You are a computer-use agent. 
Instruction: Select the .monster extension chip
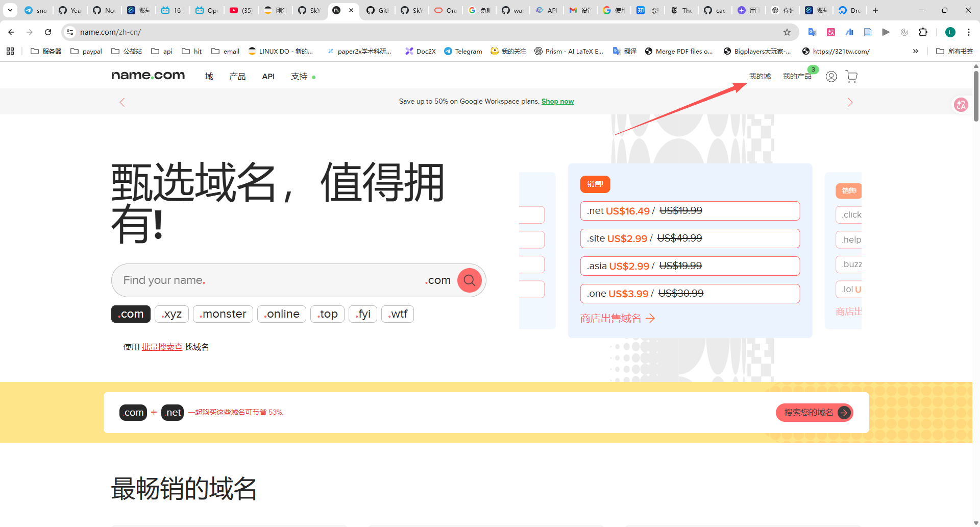(223, 314)
